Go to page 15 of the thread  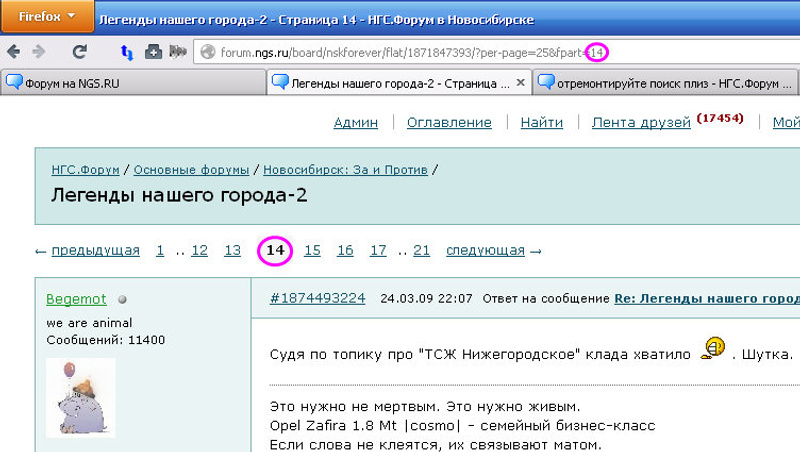(x=312, y=250)
